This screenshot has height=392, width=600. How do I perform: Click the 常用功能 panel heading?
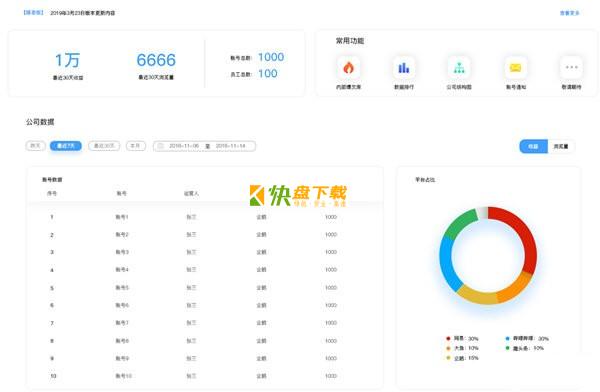pyautogui.click(x=350, y=41)
